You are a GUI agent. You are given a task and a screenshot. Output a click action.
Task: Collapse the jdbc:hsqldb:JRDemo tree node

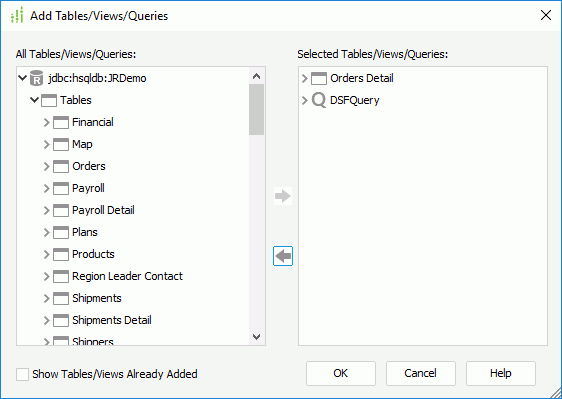(x=22, y=78)
